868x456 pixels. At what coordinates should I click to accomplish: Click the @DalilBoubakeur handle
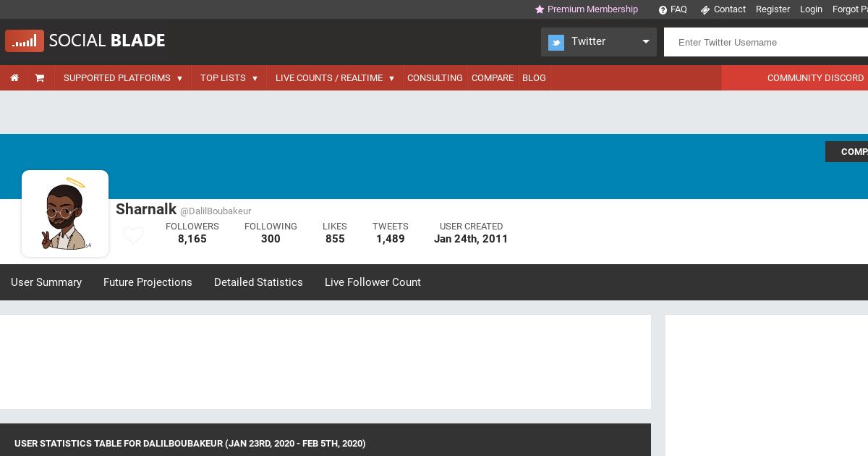coord(216,211)
